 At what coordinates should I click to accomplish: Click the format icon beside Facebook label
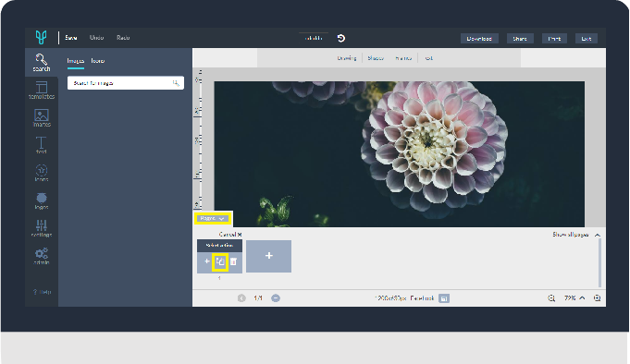coord(444,298)
